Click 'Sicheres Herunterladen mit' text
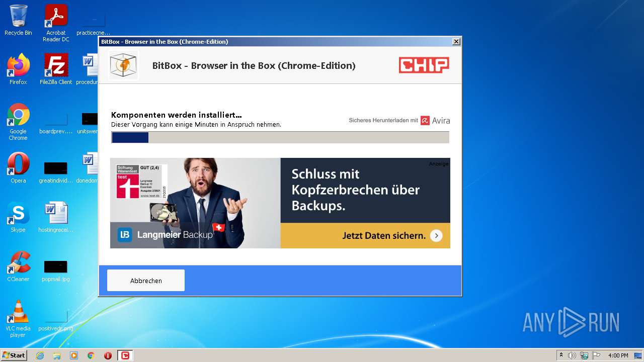The height and width of the screenshot is (362, 644). point(383,121)
